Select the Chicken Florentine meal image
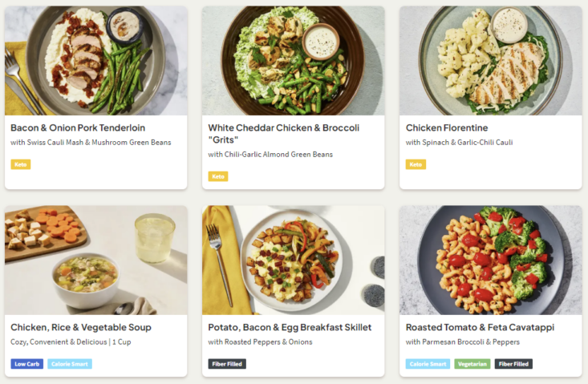 pos(490,61)
